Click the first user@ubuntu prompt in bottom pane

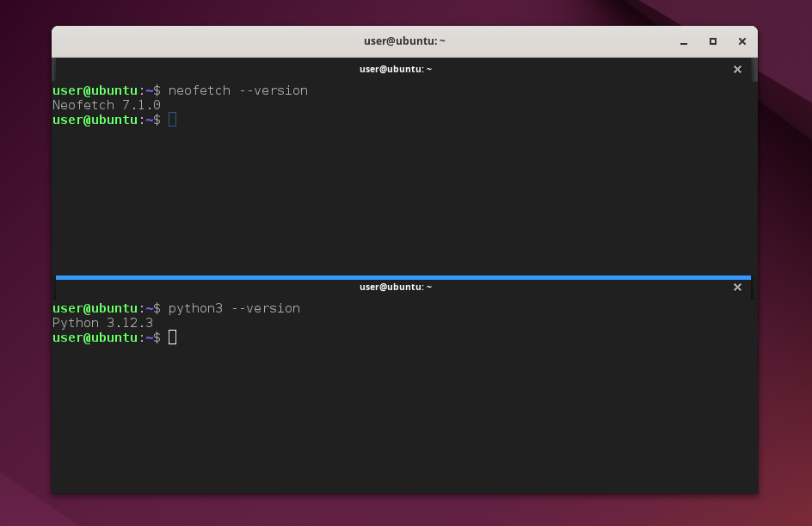click(95, 308)
